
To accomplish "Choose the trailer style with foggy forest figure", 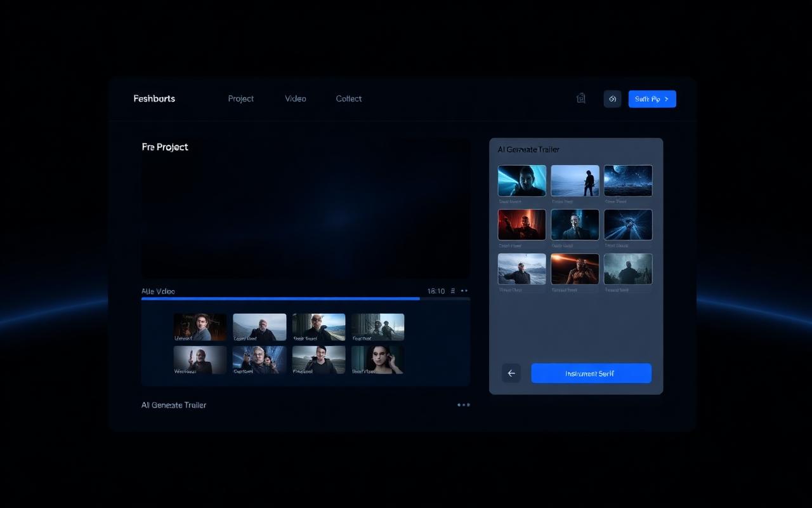I will [x=628, y=269].
